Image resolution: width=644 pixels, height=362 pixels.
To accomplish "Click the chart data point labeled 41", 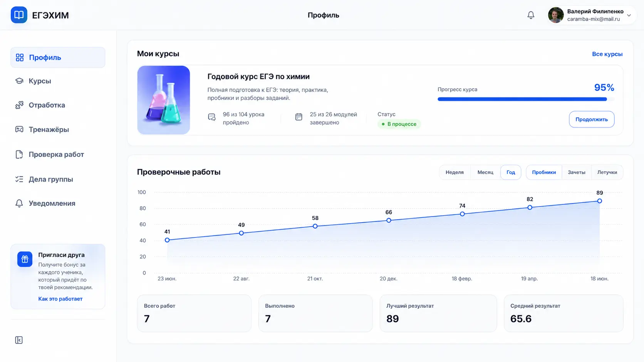I will pos(167,240).
